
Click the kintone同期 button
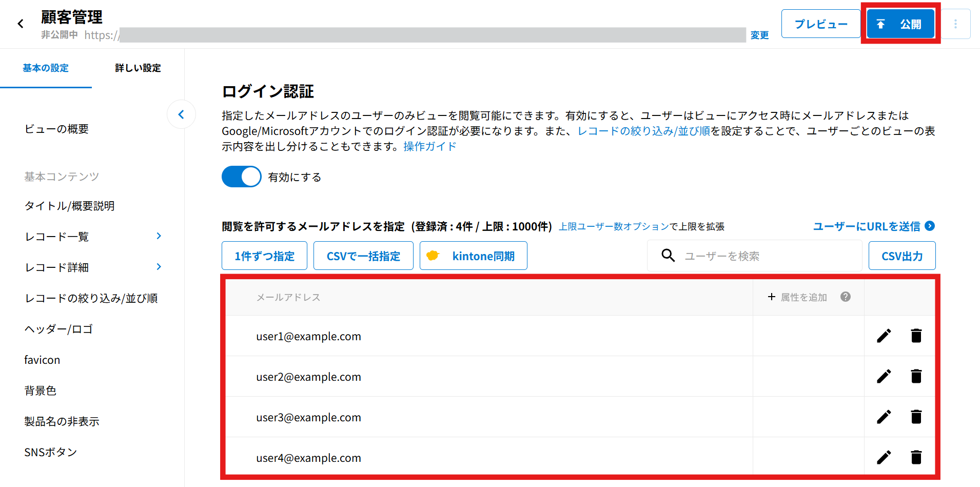tap(473, 256)
